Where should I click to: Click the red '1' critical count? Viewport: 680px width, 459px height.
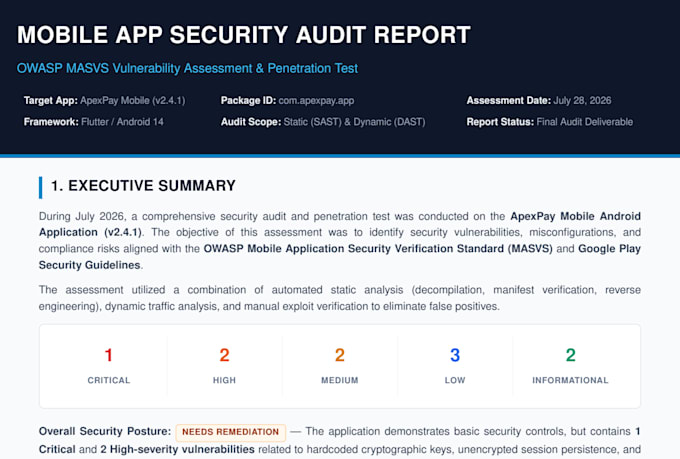coord(109,355)
